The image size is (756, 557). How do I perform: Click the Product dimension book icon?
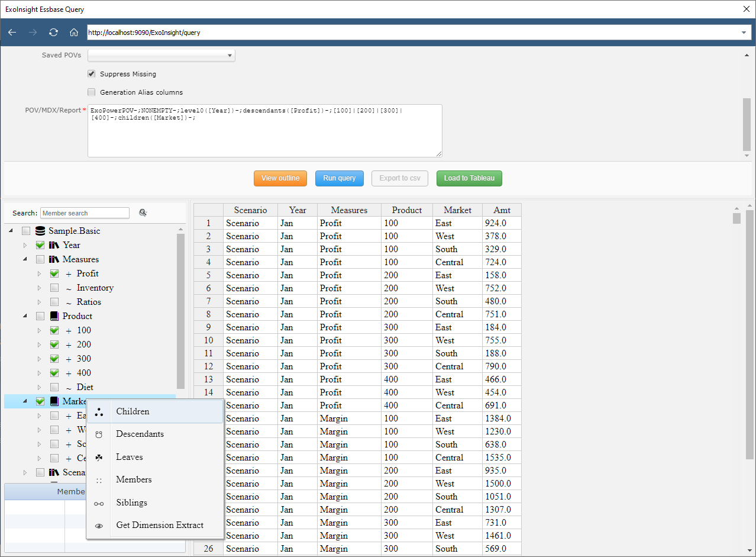[54, 316]
